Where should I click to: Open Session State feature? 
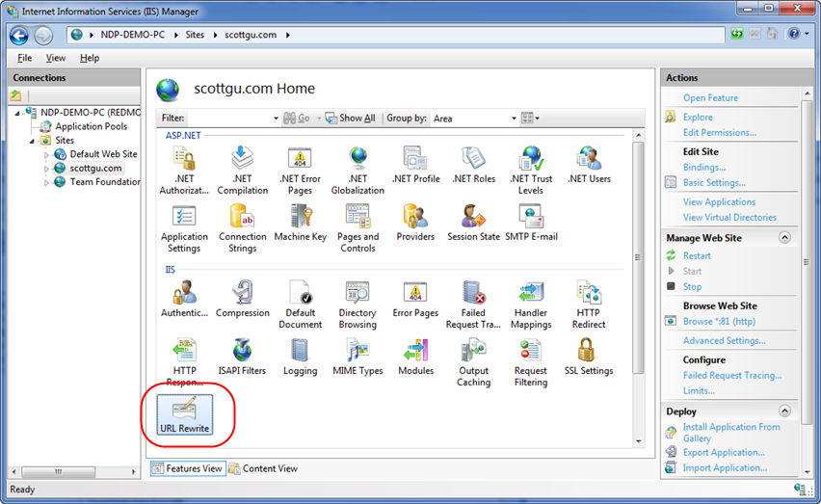click(473, 223)
